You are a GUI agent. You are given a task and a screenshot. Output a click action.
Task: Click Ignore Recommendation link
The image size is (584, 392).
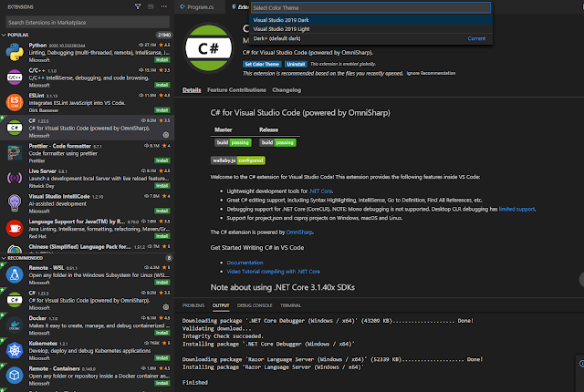click(431, 73)
